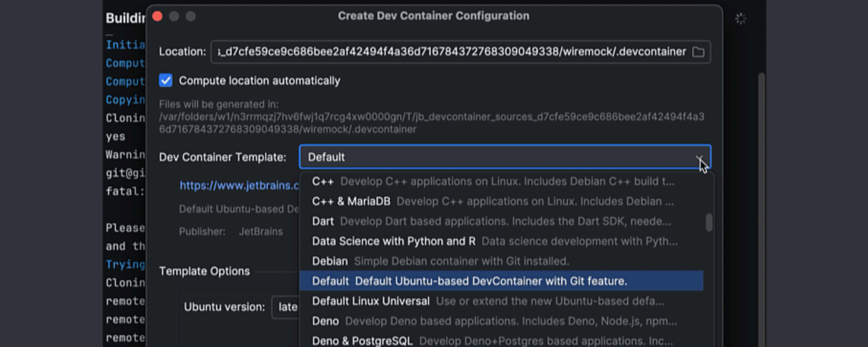Select Deno & PostgreSQL template
Image resolution: width=868 pixels, height=347 pixels.
(x=362, y=341)
